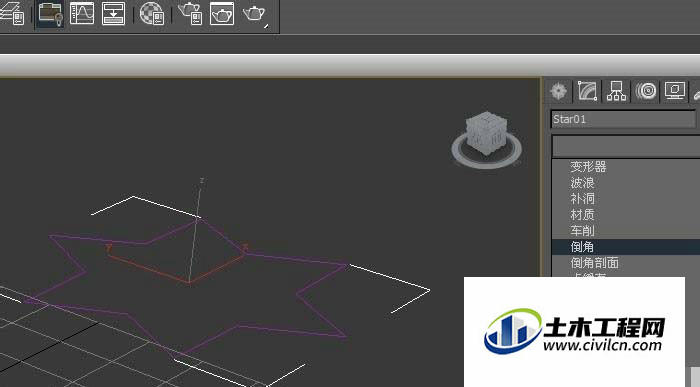The height and width of the screenshot is (387, 700).
Task: Open the Material Editor checkered sphere icon
Action: pyautogui.click(x=152, y=13)
